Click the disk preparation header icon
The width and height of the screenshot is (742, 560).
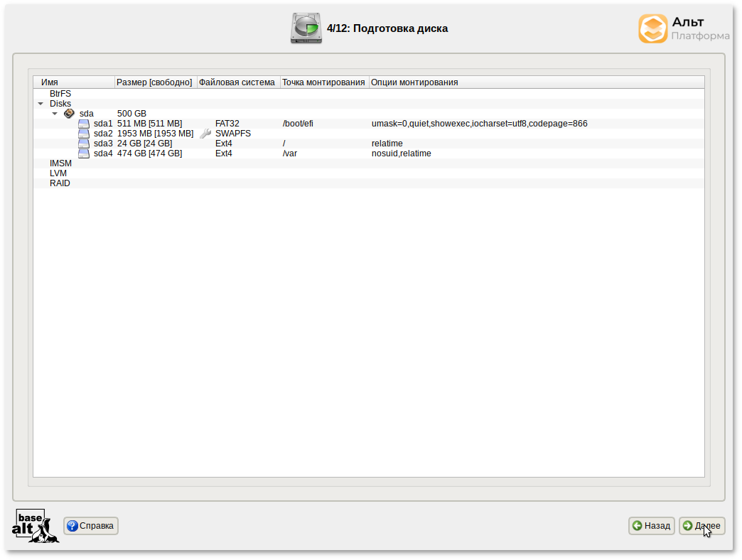306,28
